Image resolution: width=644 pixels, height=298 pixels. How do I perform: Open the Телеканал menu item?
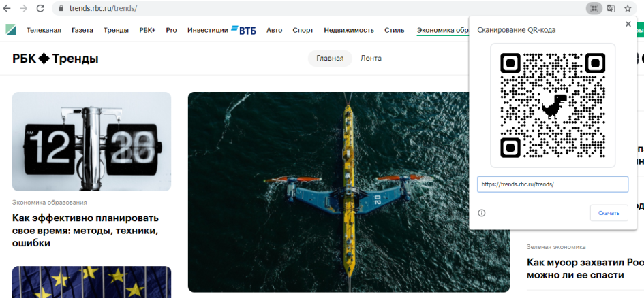point(44,30)
